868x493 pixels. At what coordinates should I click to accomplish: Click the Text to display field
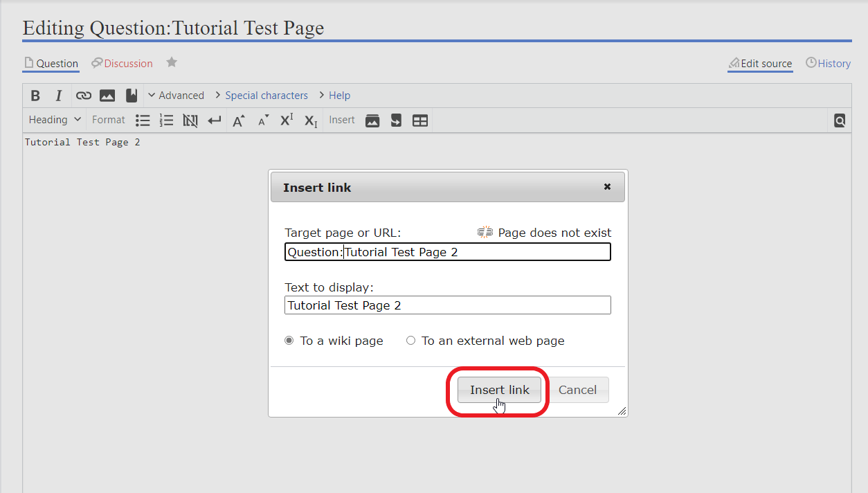pyautogui.click(x=448, y=305)
